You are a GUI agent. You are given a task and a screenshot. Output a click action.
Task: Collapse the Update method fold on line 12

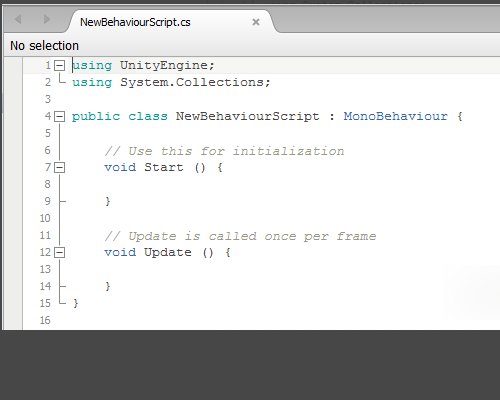click(59, 252)
